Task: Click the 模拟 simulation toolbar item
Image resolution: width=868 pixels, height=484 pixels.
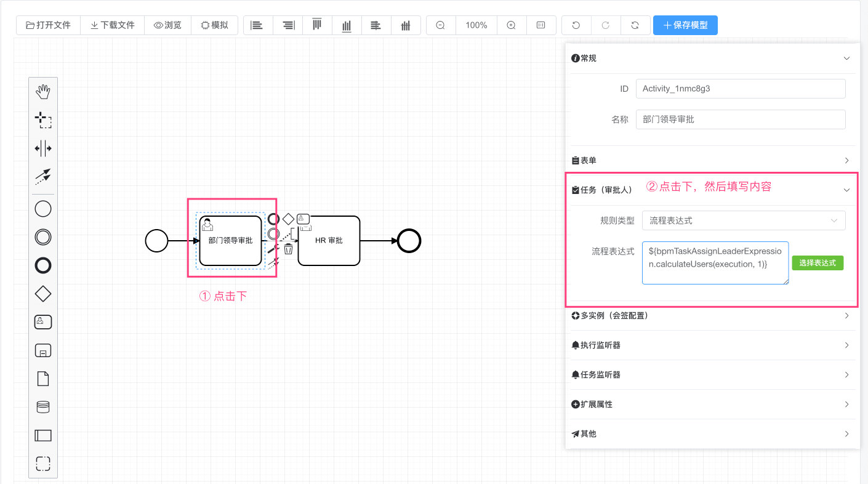Action: pos(214,25)
